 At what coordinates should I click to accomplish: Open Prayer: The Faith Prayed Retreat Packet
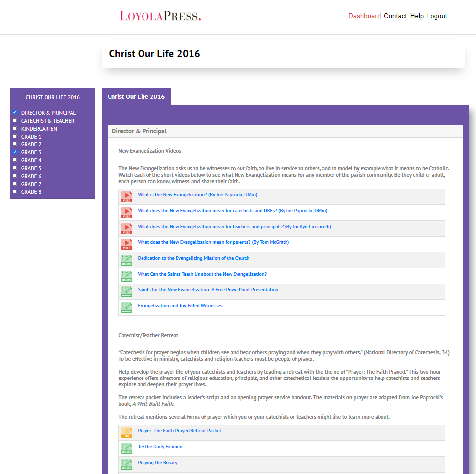point(180,430)
